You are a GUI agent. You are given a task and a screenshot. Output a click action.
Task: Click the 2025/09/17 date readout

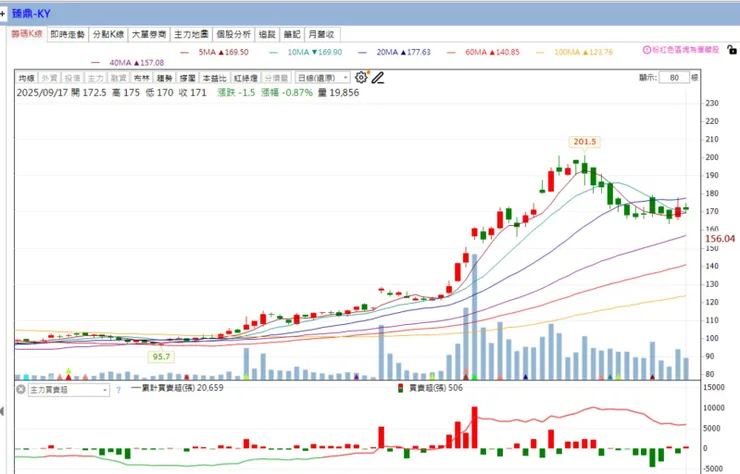42,93
